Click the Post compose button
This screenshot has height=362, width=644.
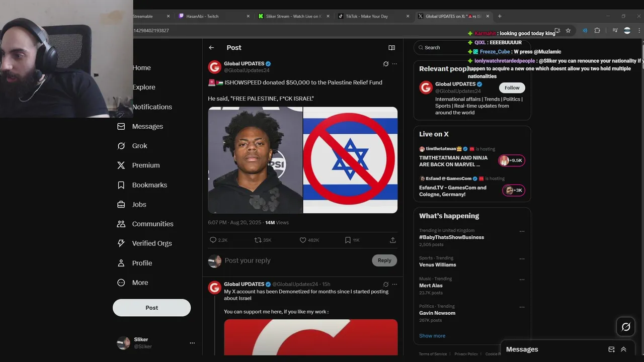click(x=151, y=308)
